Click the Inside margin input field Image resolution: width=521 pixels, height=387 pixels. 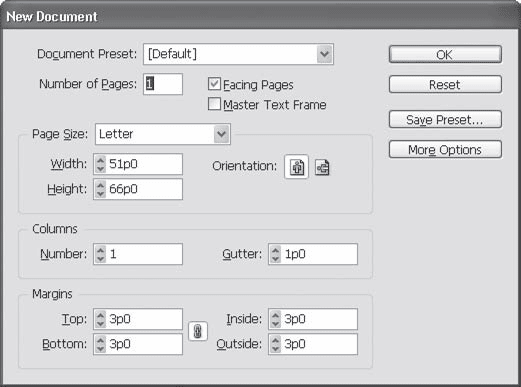(313, 319)
